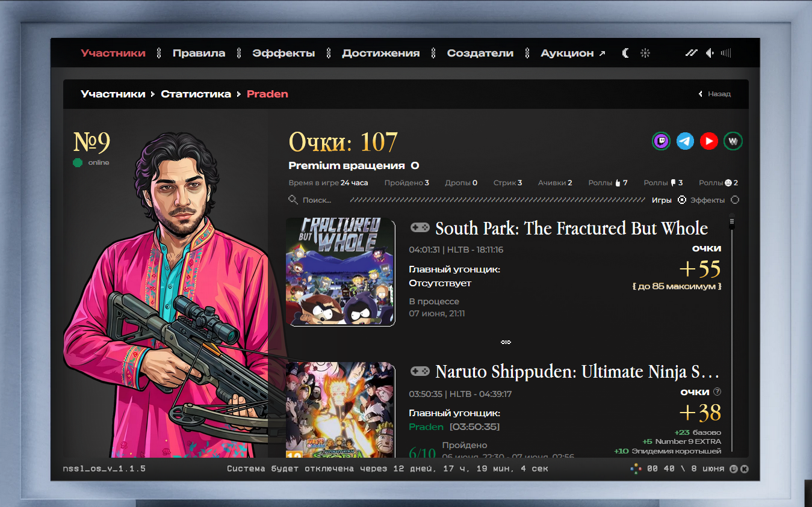Viewport: 812px width, 507px height.
Task: Go to Статистика in the breadcrumb
Action: click(196, 94)
